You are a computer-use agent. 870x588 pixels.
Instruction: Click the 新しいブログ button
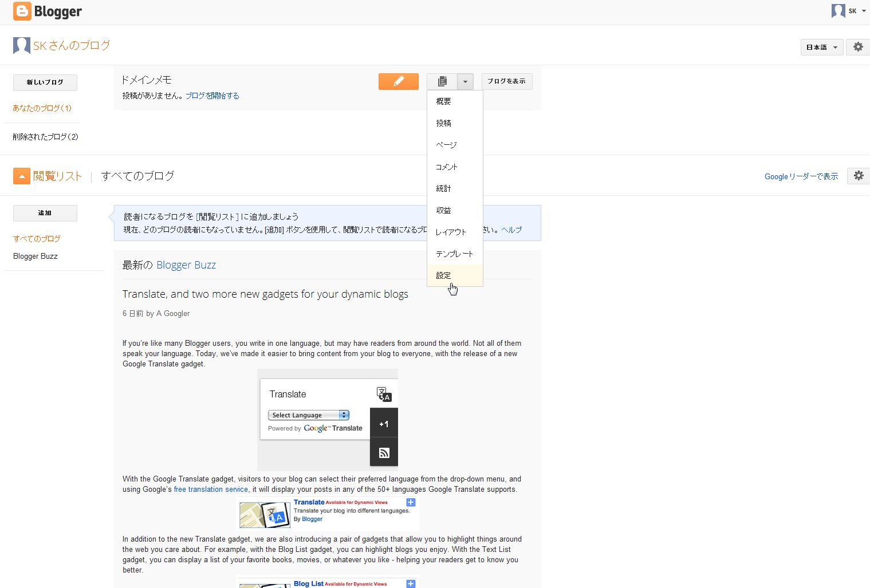(x=45, y=82)
